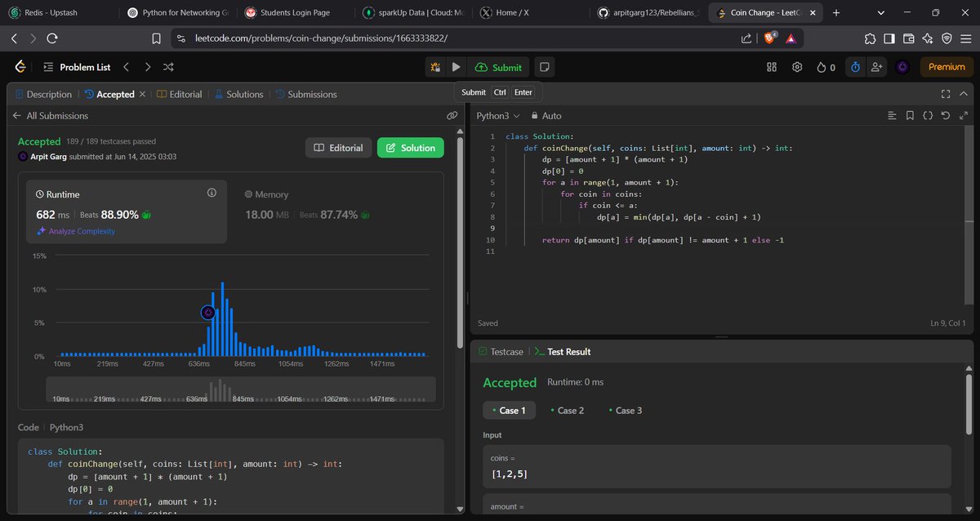
Task: Copy the submission link icon
Action: click(x=452, y=116)
